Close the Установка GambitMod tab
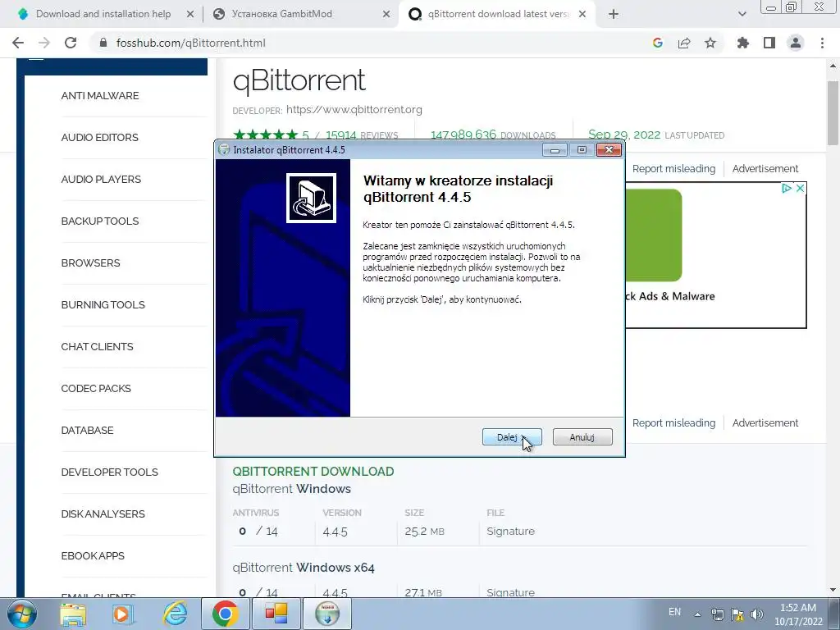 coord(386,15)
